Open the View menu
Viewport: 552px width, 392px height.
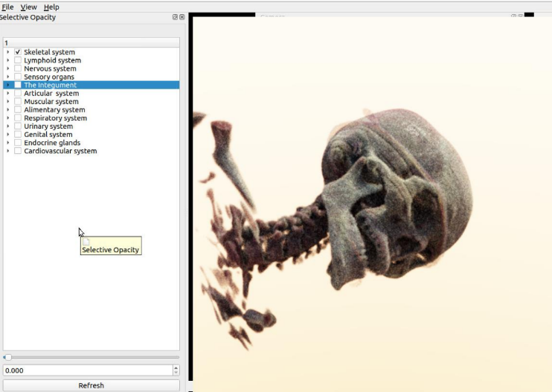pyautogui.click(x=28, y=7)
